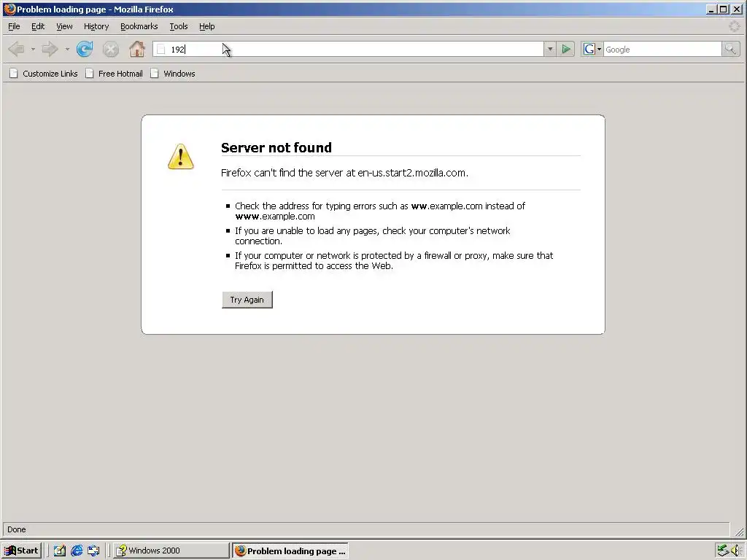This screenshot has width=747, height=560.
Task: Expand the address bar history dropdown
Action: point(550,49)
